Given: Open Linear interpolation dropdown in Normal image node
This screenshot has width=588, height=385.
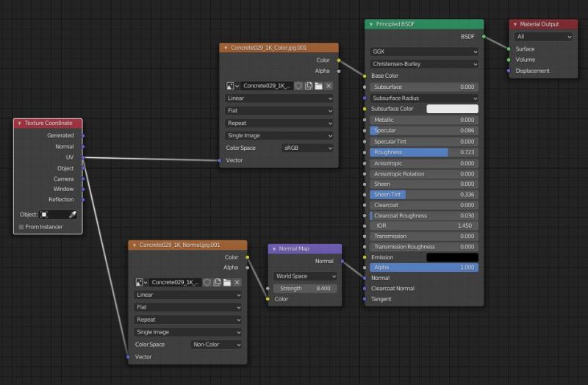Looking at the screenshot, I should [187, 295].
